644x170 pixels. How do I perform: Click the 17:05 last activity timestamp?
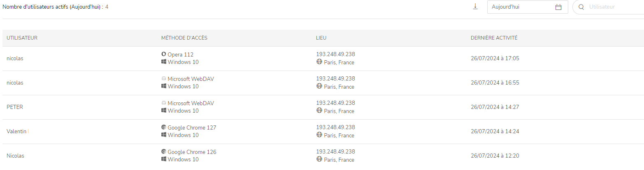(495, 59)
